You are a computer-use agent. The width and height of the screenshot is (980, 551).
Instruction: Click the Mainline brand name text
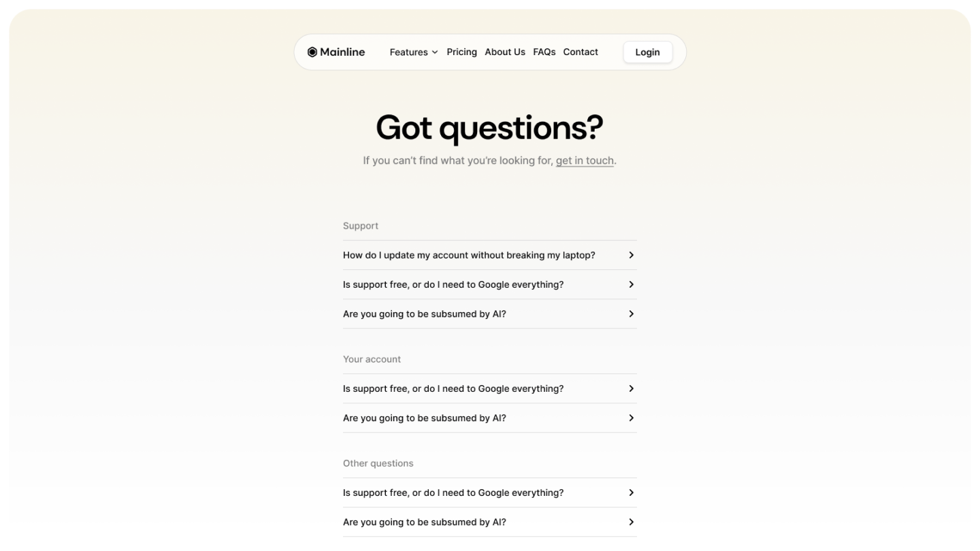pos(342,52)
